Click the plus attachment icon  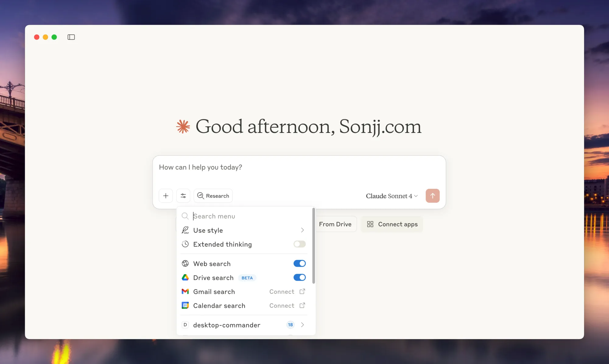166,196
